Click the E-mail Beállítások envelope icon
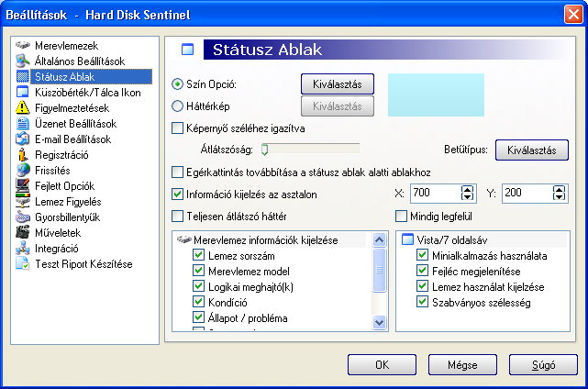Screen dimensions: 588x389 pyautogui.click(x=23, y=139)
